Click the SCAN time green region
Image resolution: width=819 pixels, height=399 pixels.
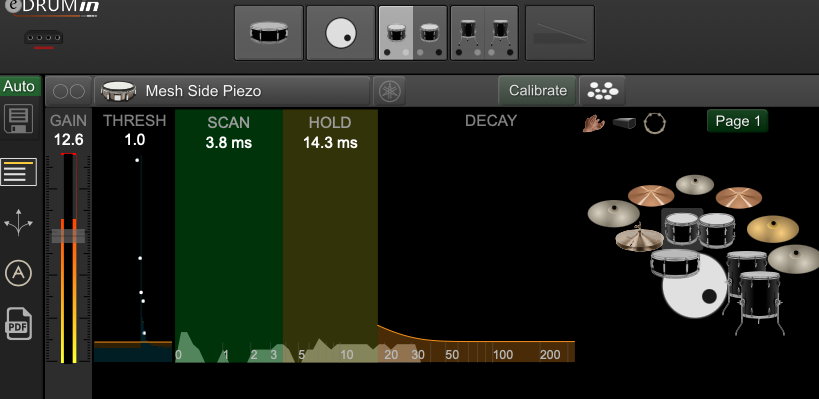click(229, 235)
